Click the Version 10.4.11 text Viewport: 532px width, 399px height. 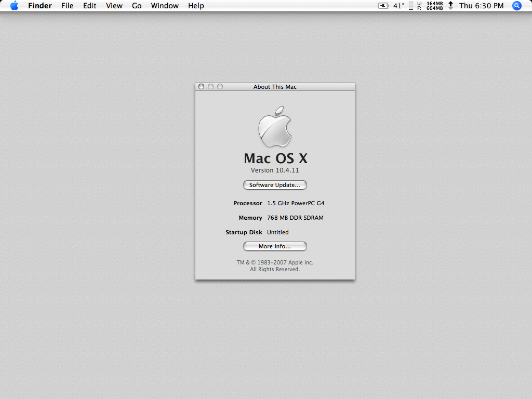point(275,170)
